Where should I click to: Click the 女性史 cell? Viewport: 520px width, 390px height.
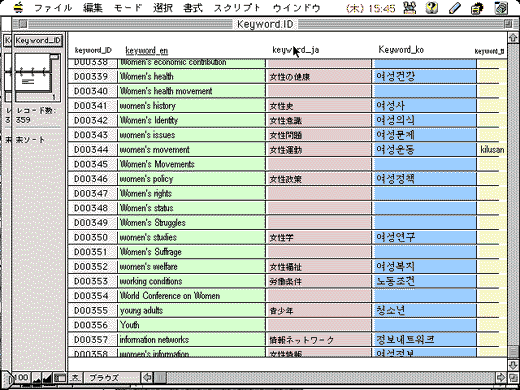[319, 106]
